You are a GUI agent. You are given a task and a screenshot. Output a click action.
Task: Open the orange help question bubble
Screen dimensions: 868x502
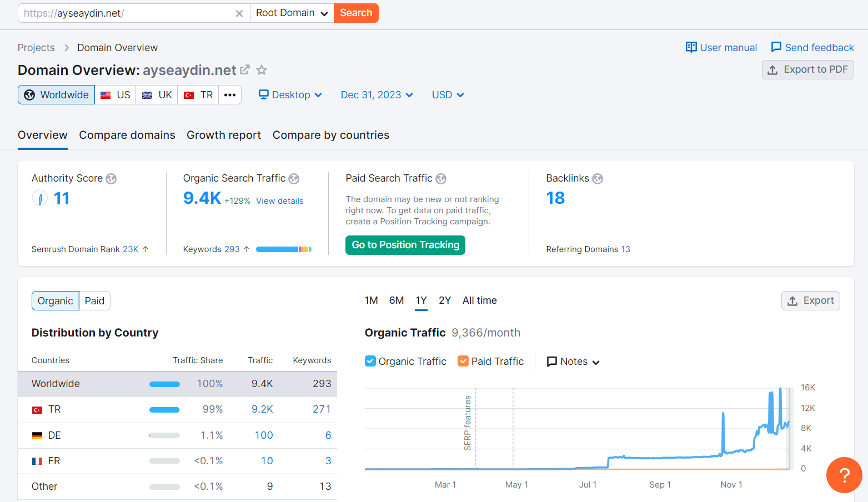(844, 475)
